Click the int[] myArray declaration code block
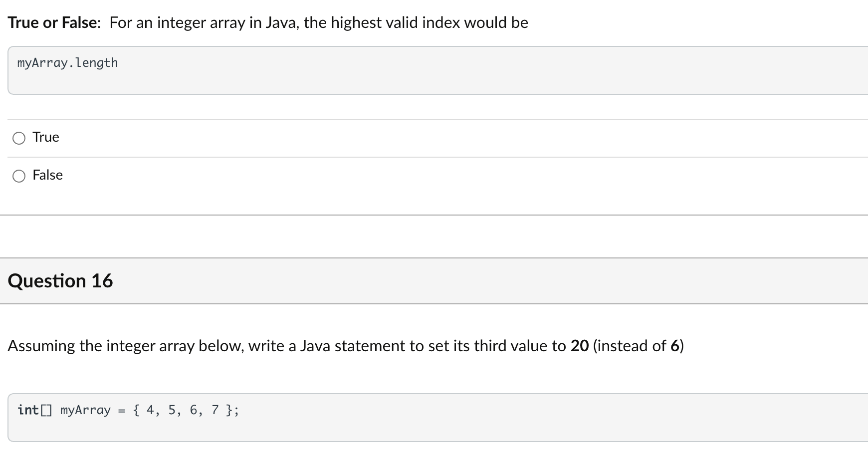 point(127,410)
